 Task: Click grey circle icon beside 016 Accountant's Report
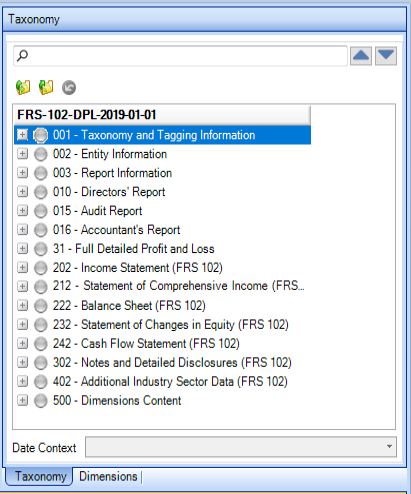(41, 230)
